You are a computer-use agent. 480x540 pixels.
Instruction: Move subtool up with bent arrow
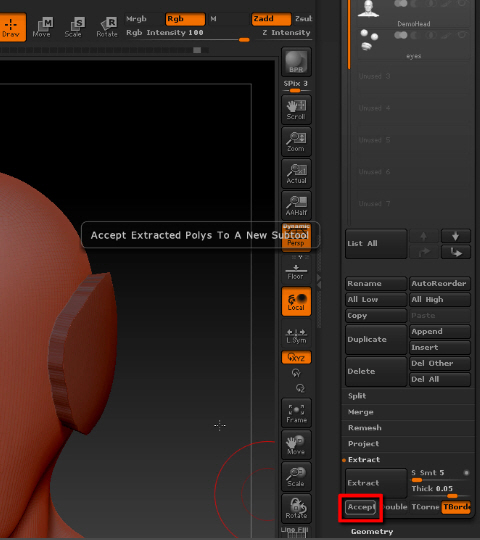click(424, 252)
